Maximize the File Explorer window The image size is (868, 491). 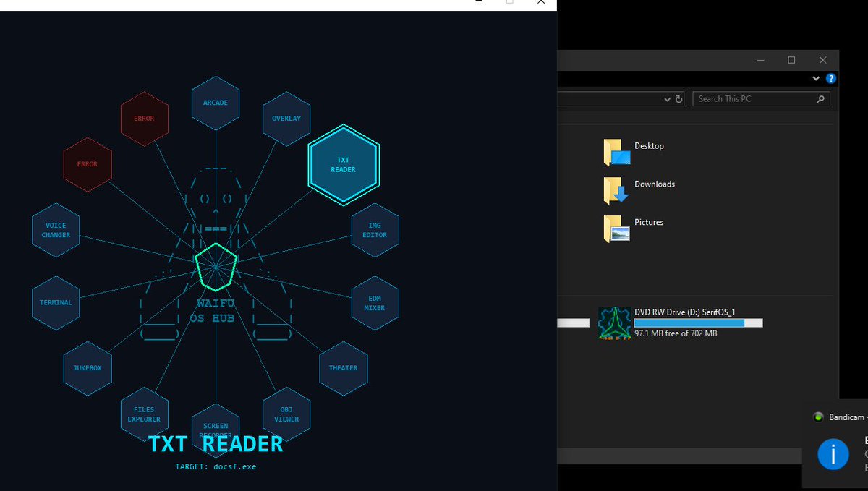pos(791,60)
